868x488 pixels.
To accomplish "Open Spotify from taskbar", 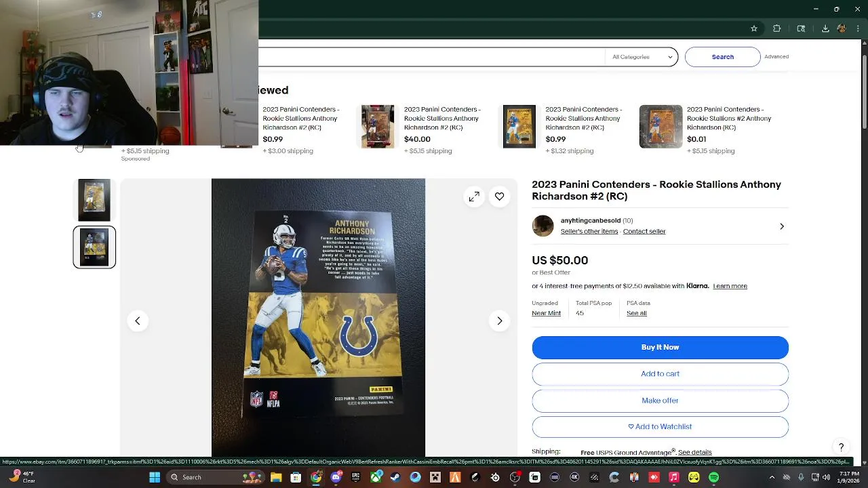I will [713, 477].
